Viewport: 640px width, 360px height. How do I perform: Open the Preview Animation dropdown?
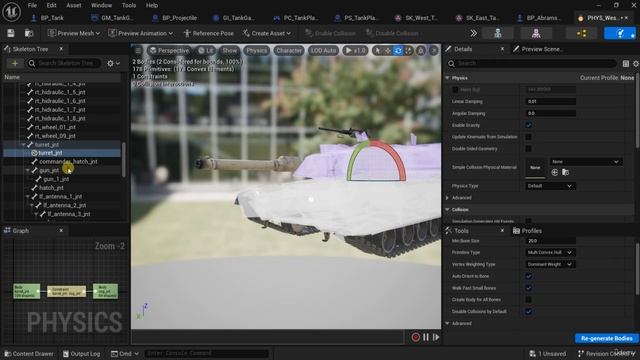point(140,33)
